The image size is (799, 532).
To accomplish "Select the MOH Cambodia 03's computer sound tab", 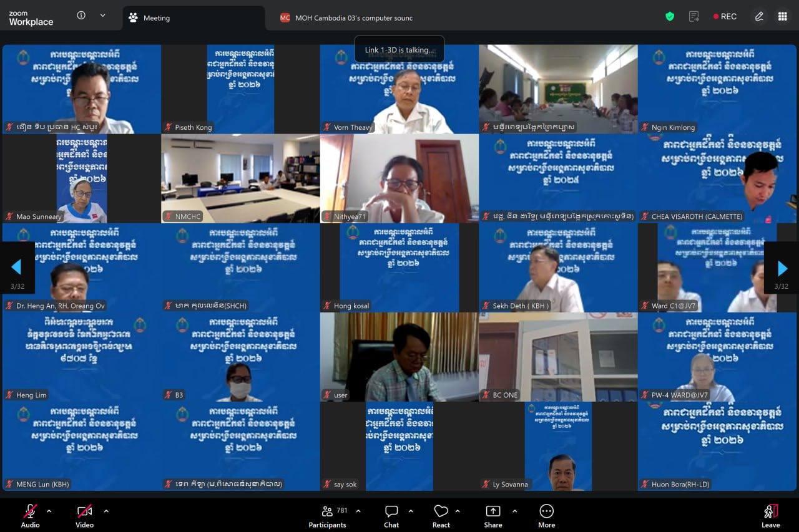I will coord(346,18).
